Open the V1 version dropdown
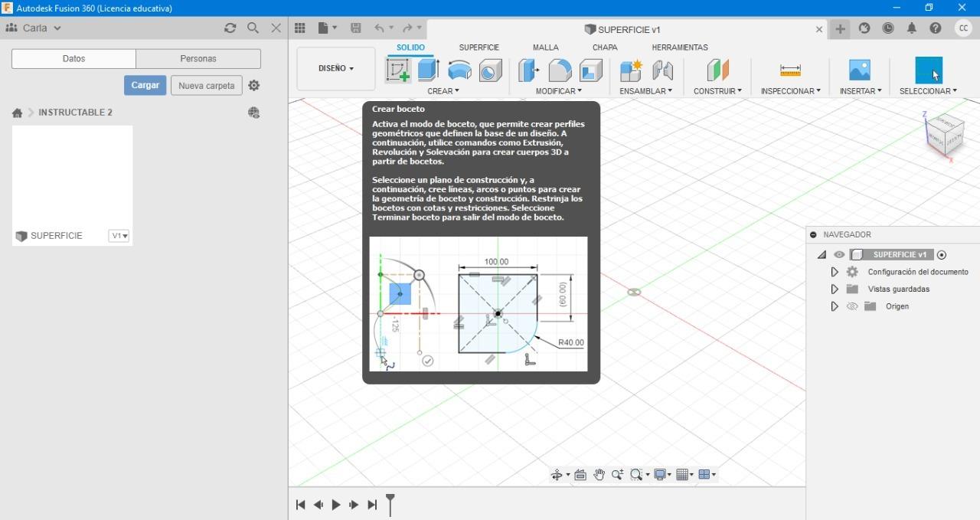This screenshot has width=980, height=520. tap(119, 236)
